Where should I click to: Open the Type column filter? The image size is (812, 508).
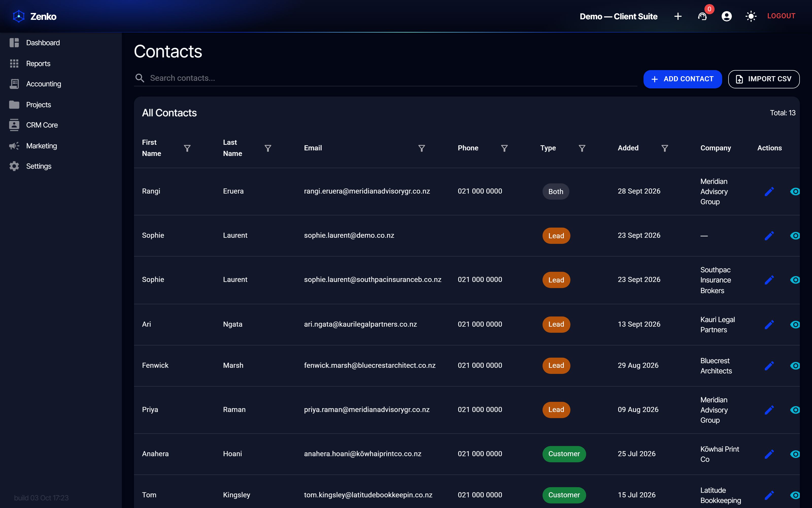[x=582, y=148]
